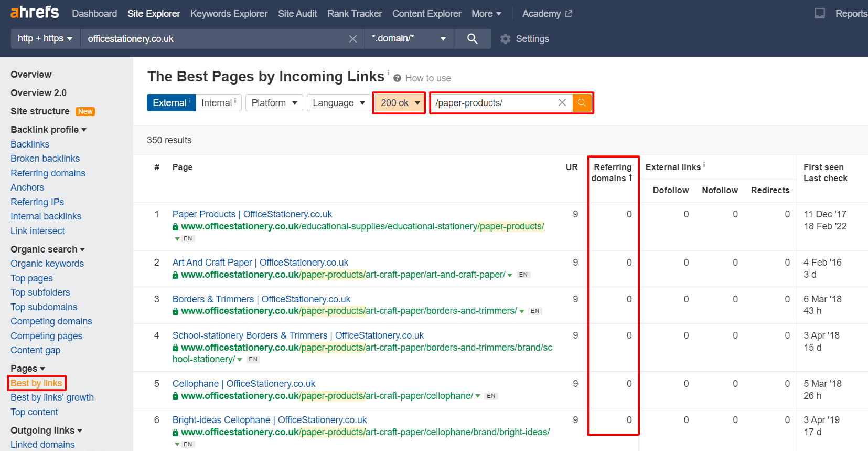Screen dimensions: 868x451
Task: Open Site Explorer tab
Action: coord(154,14)
